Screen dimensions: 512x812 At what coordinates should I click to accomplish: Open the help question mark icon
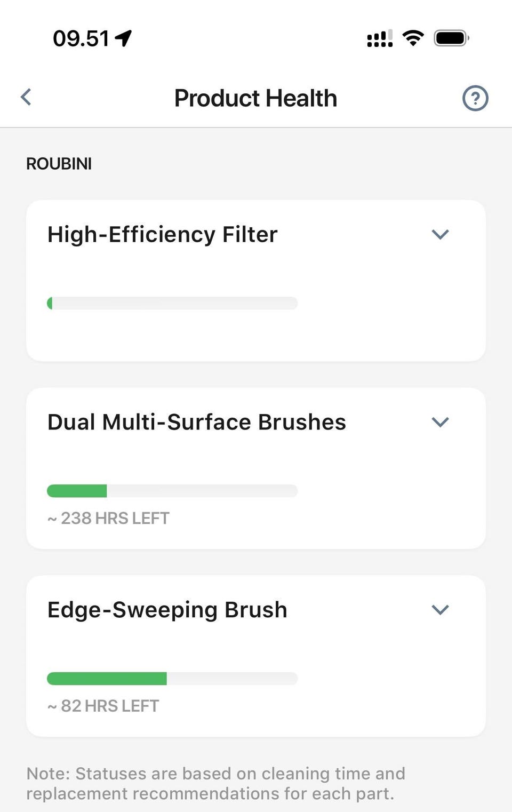coord(475,98)
